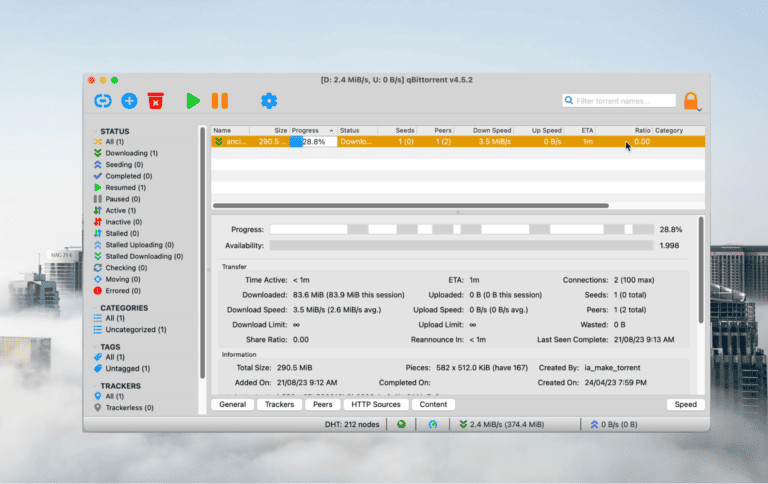Click the Speed button
The height and width of the screenshot is (484, 768).
tap(686, 404)
